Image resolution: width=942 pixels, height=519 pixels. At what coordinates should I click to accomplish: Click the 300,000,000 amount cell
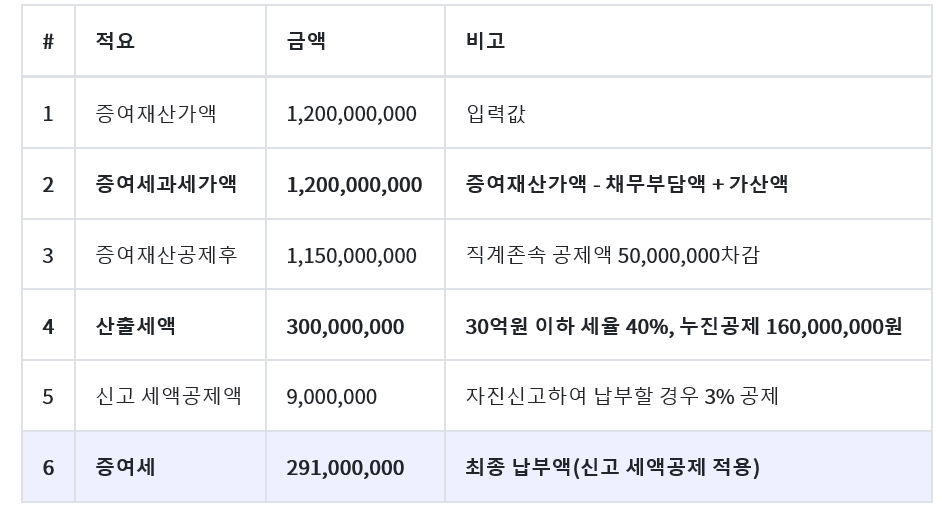pos(355,326)
